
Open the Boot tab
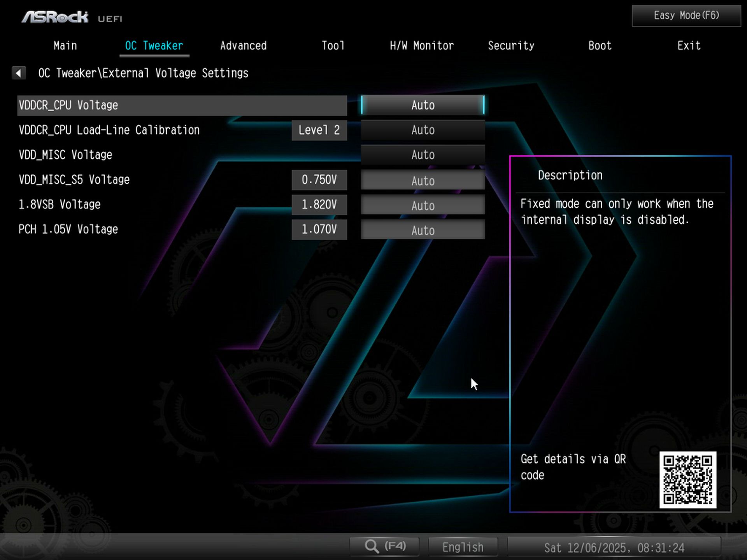point(599,45)
